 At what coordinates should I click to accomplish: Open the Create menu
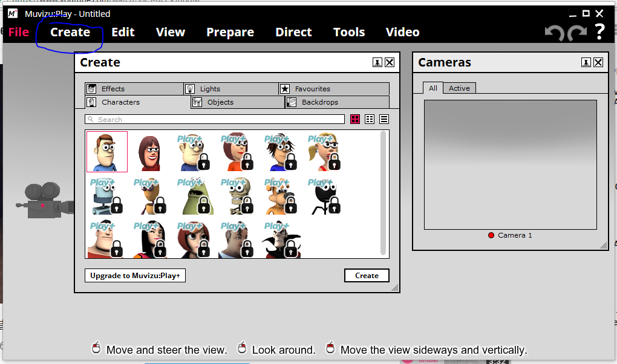pyautogui.click(x=70, y=32)
